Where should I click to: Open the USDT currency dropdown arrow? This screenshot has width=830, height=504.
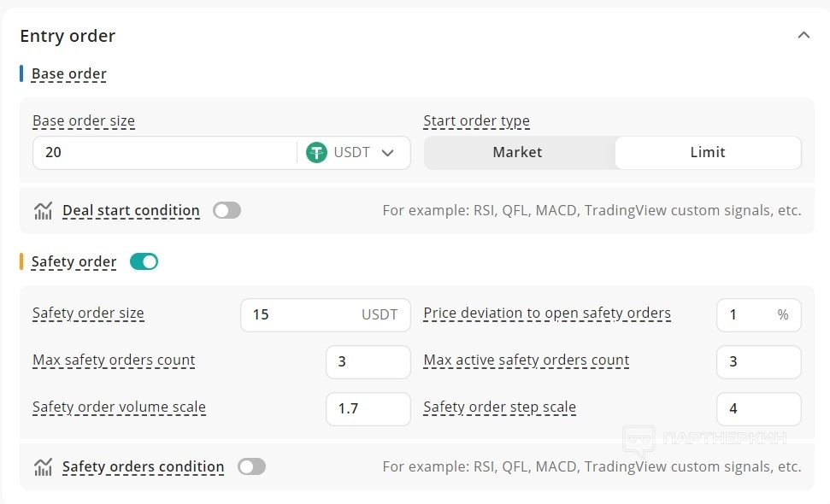coord(387,153)
